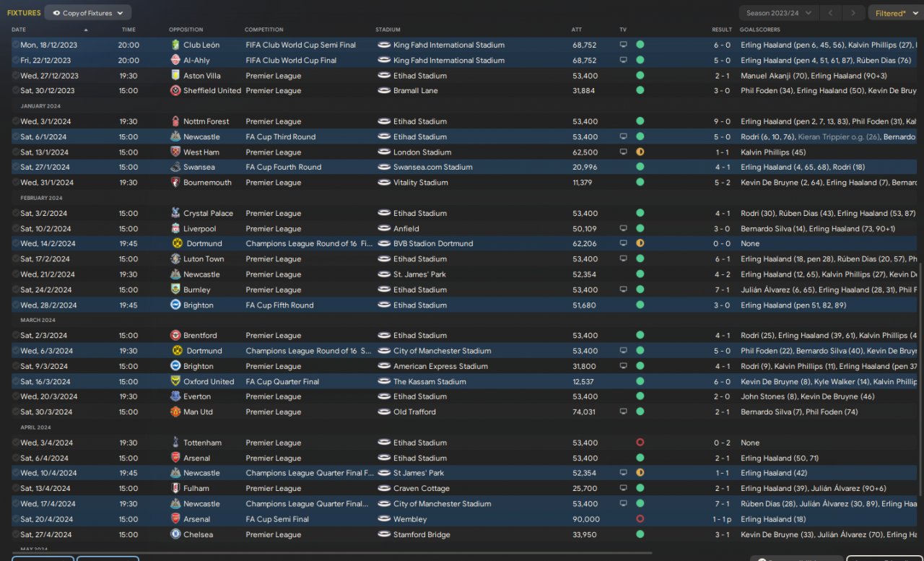Open the Season 2023/24 dropdown
This screenshot has height=561, width=924.
(778, 13)
